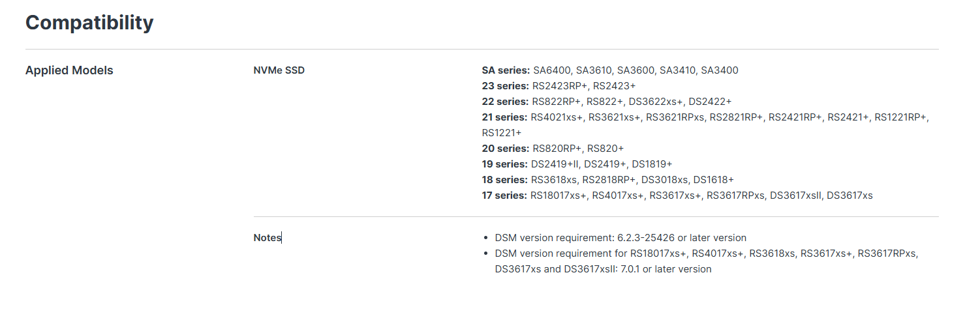Image resolution: width=980 pixels, height=333 pixels.
Task: Click the 18 series label
Action: click(504, 180)
